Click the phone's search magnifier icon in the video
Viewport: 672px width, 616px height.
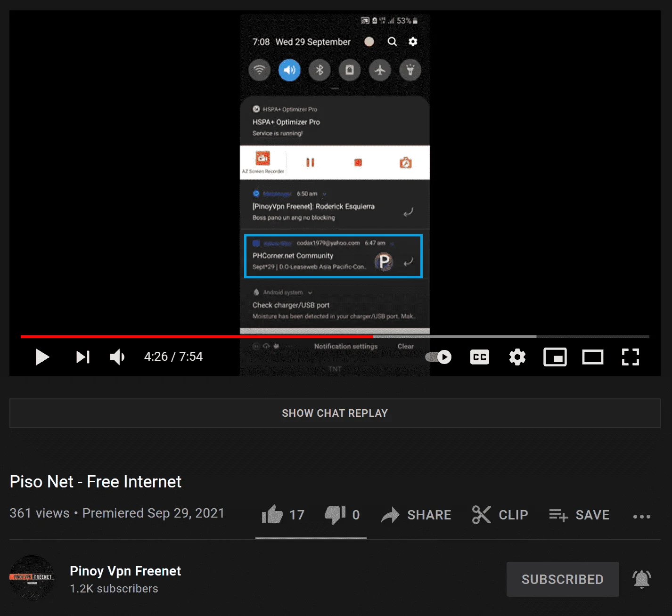(392, 42)
